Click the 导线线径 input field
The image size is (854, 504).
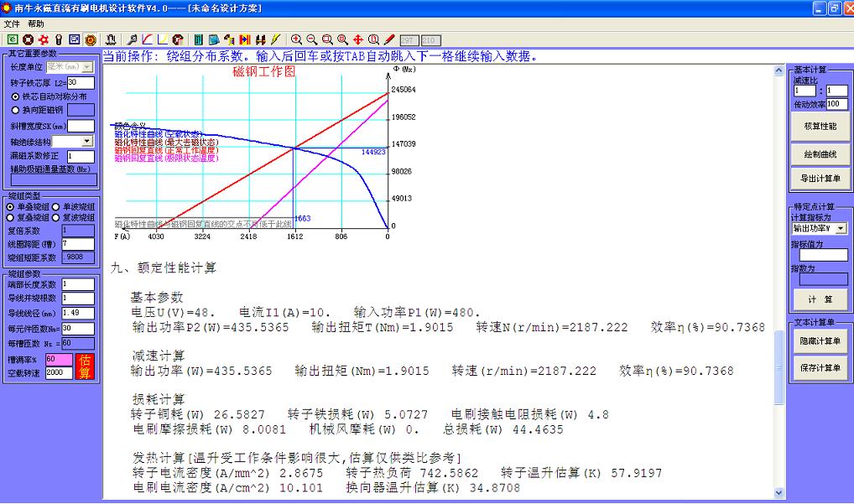(x=78, y=313)
